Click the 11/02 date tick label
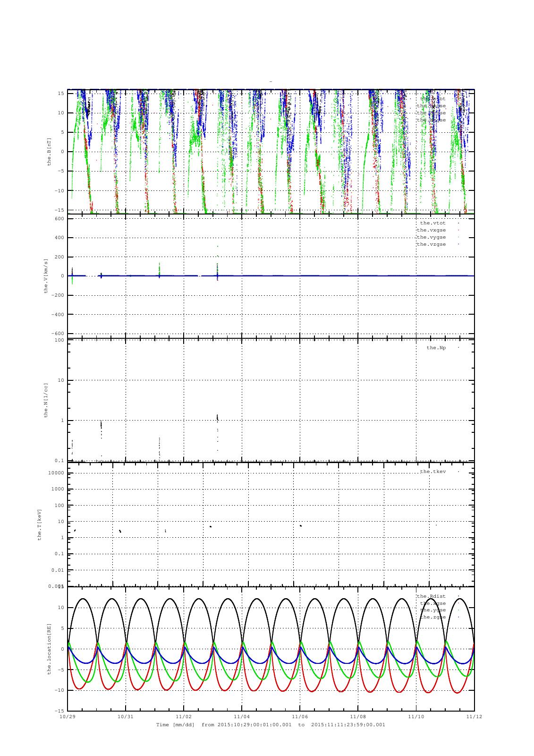The width and height of the screenshot is (534, 756). 184,716
